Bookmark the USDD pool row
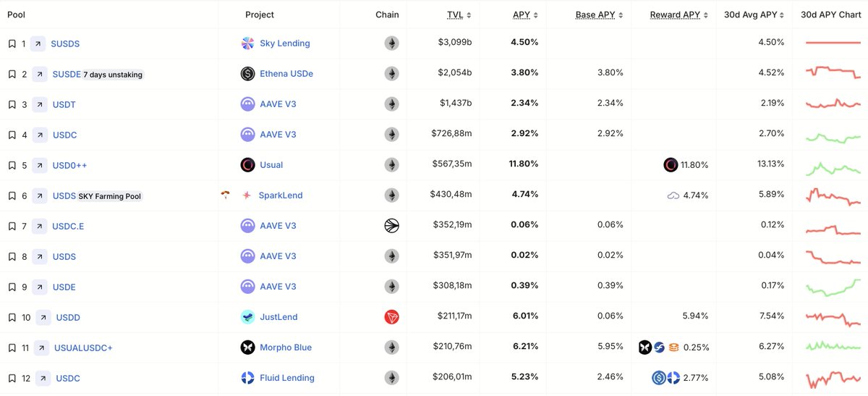 [12, 317]
